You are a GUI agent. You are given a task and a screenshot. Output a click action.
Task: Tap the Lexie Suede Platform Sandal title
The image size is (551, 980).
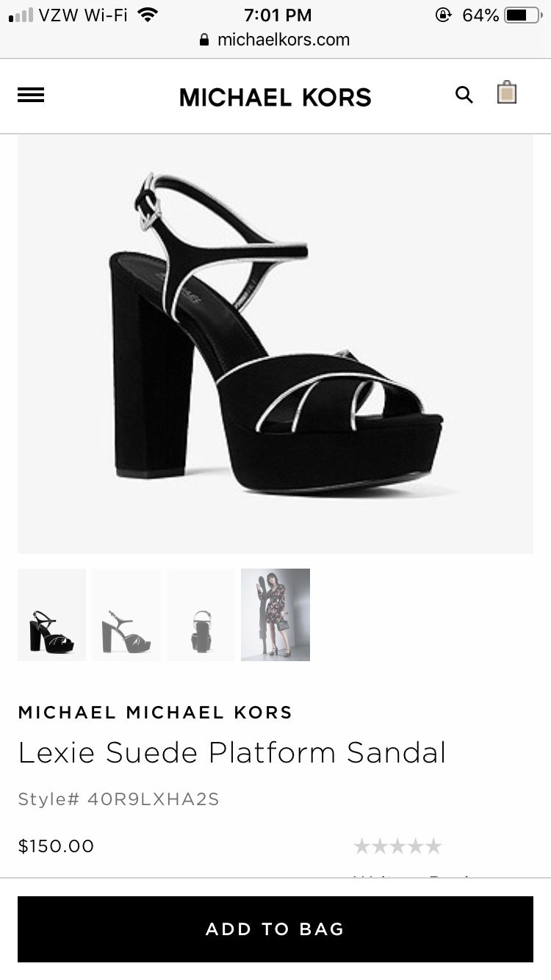tap(232, 753)
